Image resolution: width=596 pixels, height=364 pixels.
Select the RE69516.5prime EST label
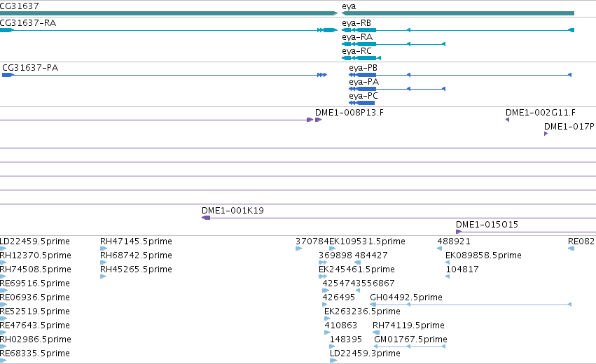34,283
